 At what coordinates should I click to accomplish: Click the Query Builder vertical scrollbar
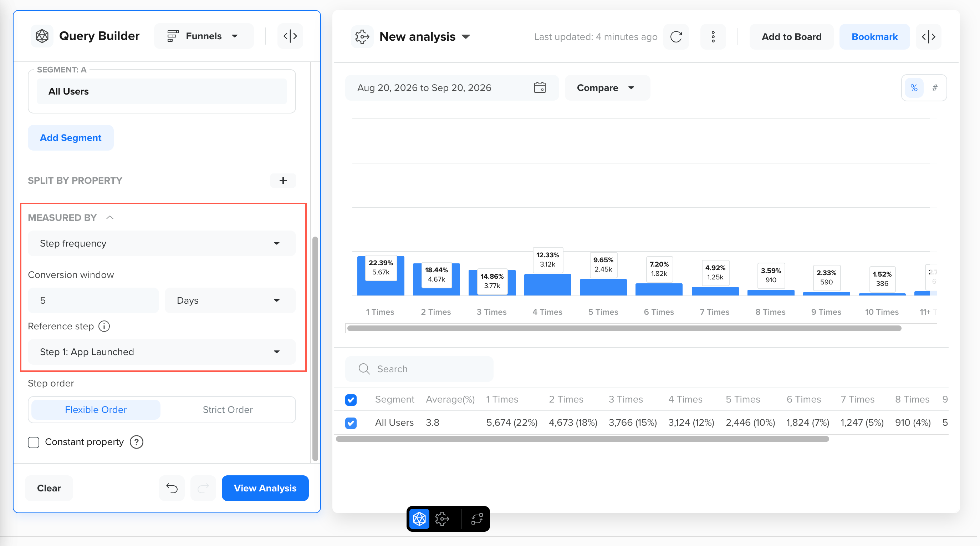pos(315,349)
